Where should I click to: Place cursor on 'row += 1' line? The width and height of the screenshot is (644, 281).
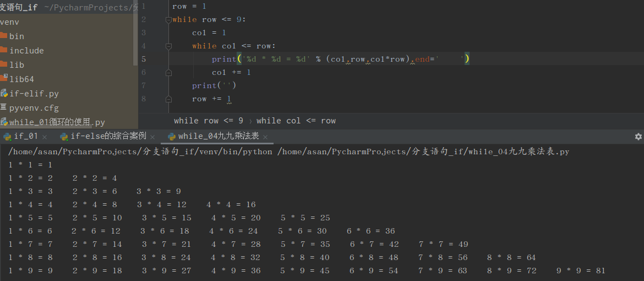(x=211, y=99)
